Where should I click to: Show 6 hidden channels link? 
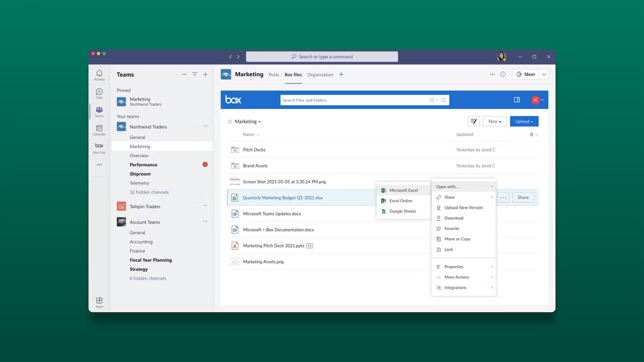(x=148, y=278)
